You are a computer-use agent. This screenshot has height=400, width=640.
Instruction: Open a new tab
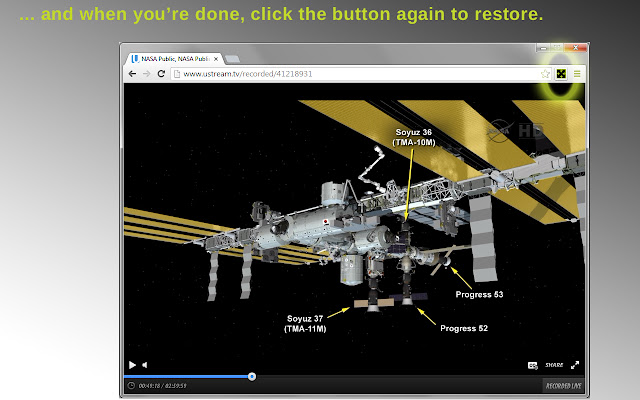tap(232, 59)
